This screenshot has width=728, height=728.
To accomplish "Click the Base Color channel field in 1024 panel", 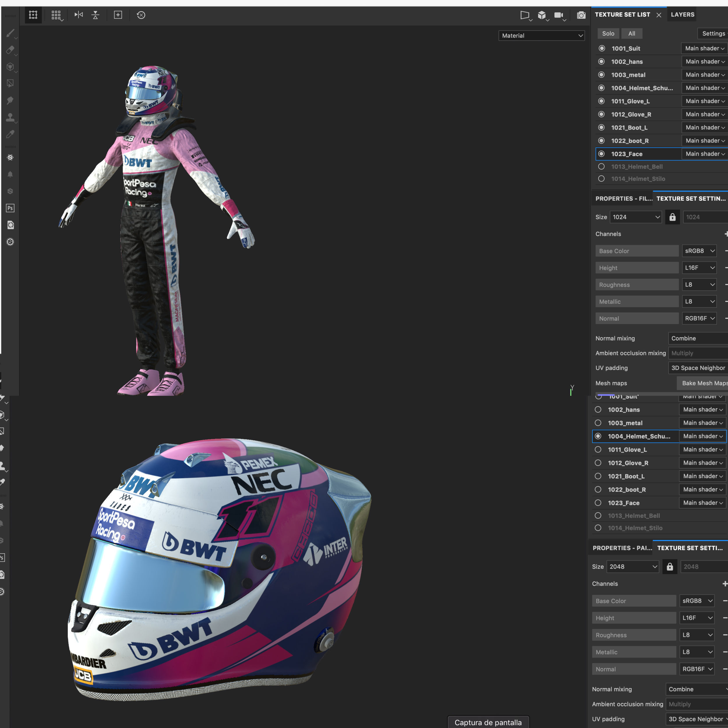I will pos(637,251).
